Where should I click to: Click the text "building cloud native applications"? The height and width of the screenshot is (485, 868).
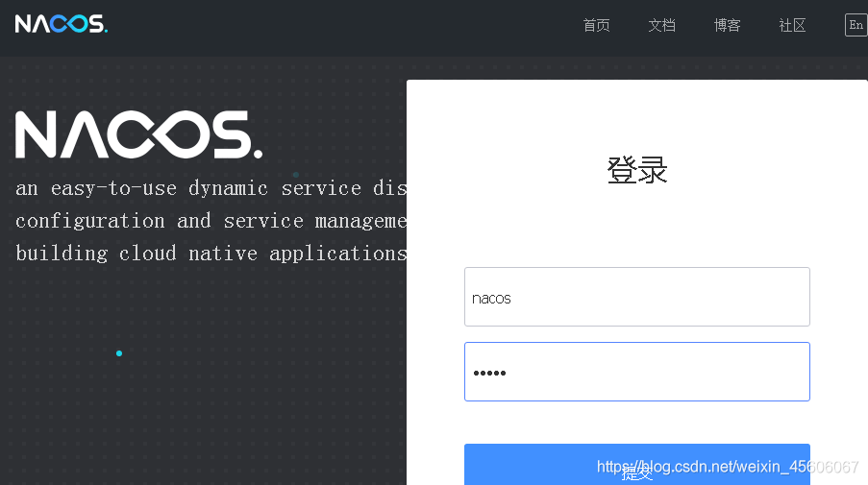[211, 254]
